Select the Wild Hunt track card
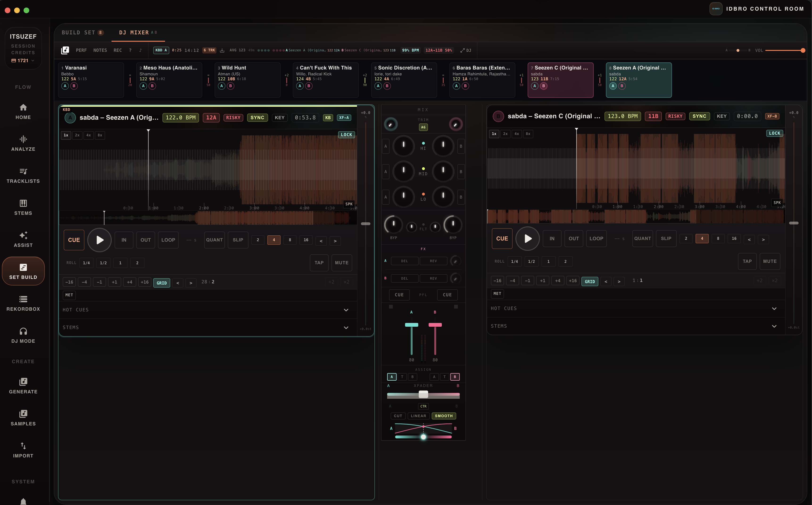Viewport: 812px width, 505px height. tap(247, 80)
